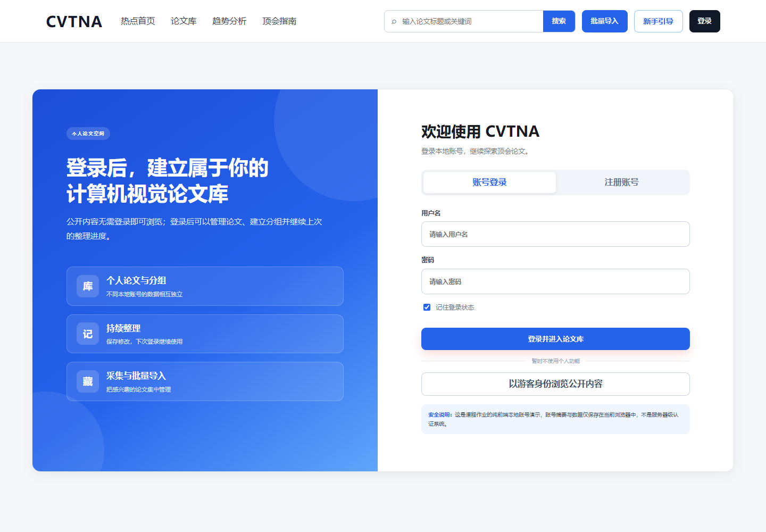Click the CVTNA logo
The image size is (766, 532).
(74, 21)
